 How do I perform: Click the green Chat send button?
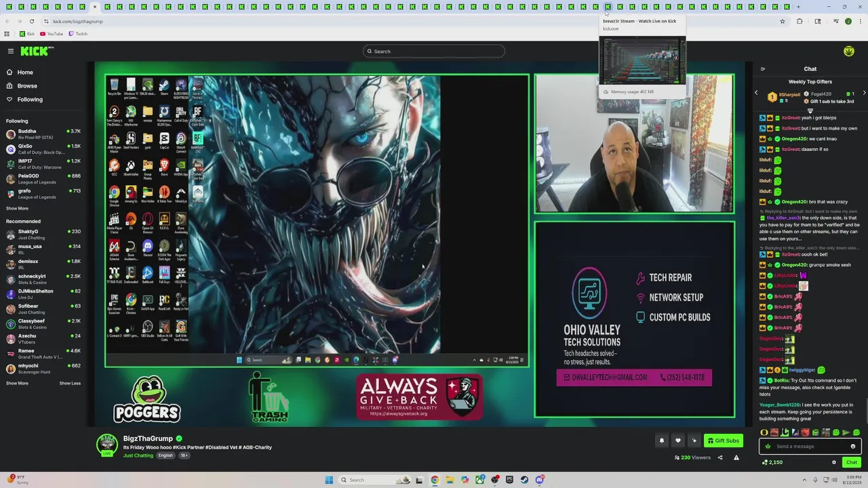852,462
